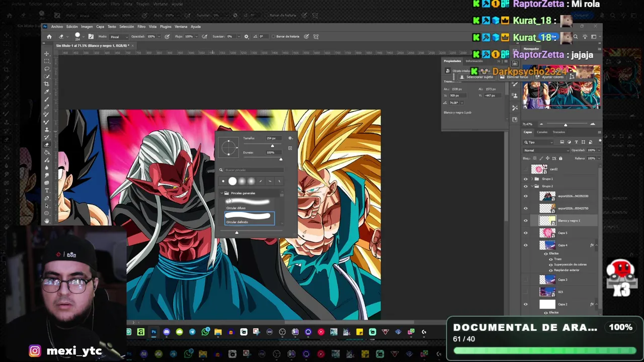The width and height of the screenshot is (644, 362).
Task: Switch to the Canales tab
Action: [542, 132]
